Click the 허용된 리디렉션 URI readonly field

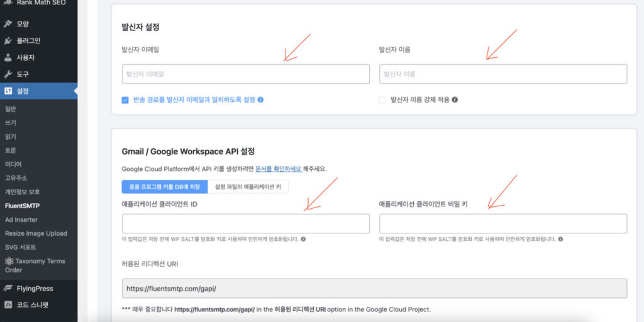(x=375, y=288)
